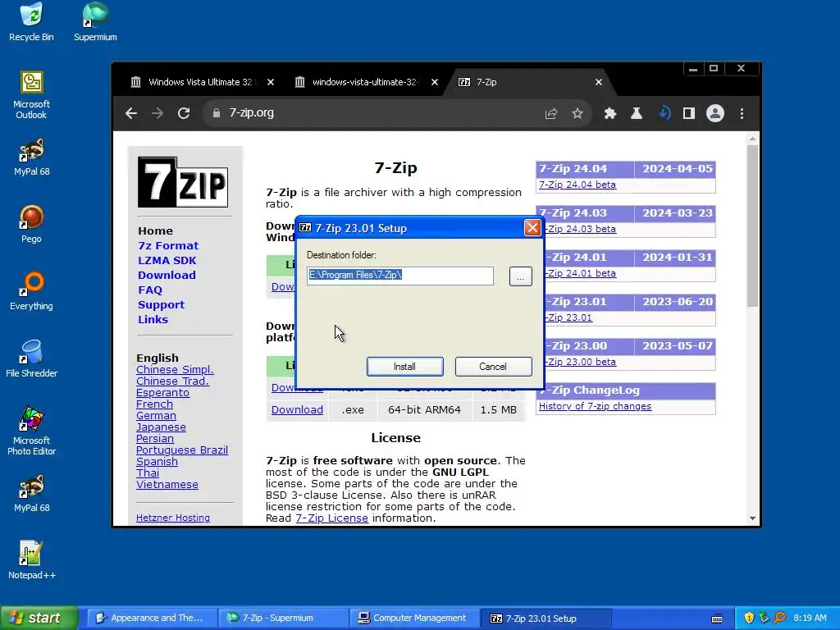Open the Links sidebar link
Viewport: 840px width, 630px height.
click(x=153, y=319)
